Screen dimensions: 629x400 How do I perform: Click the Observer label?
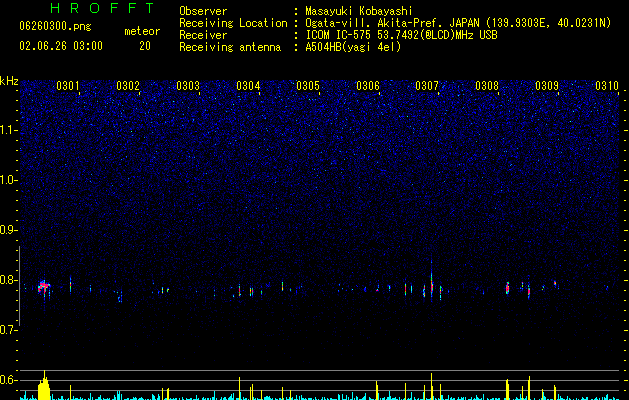(x=203, y=11)
